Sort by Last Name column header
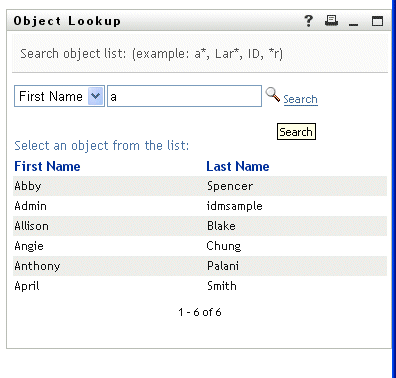Viewport: 396px width, 378px height. (x=238, y=166)
